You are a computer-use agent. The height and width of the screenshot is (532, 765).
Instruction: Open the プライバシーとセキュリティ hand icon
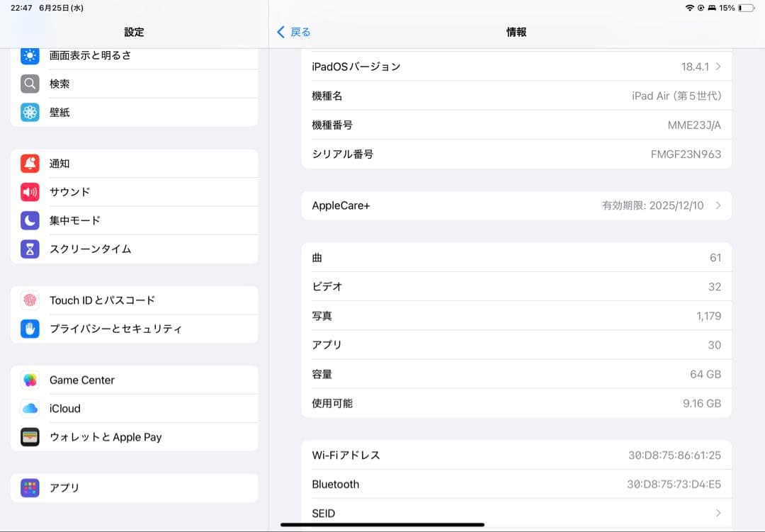point(29,328)
